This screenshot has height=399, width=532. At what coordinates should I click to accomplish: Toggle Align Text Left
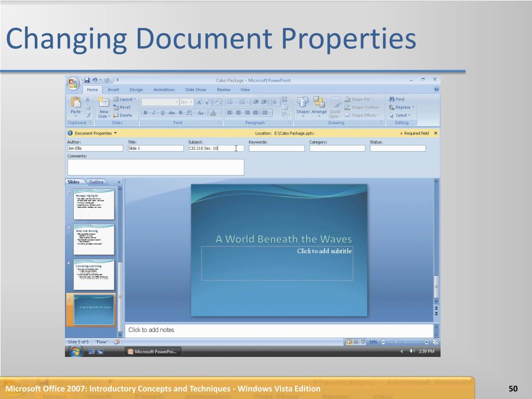[x=230, y=113]
